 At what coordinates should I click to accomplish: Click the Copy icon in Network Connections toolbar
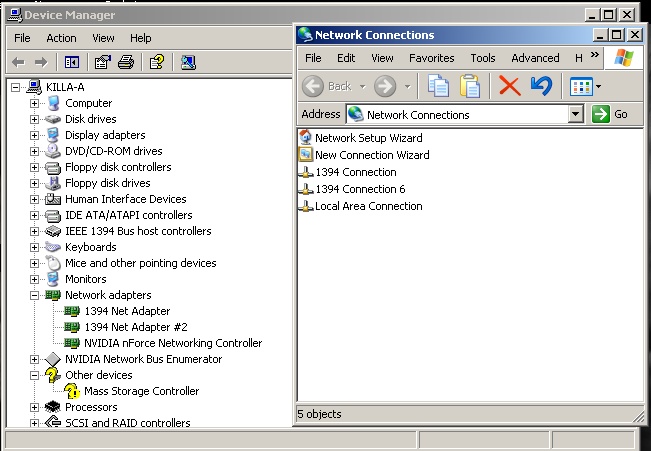coord(438,86)
